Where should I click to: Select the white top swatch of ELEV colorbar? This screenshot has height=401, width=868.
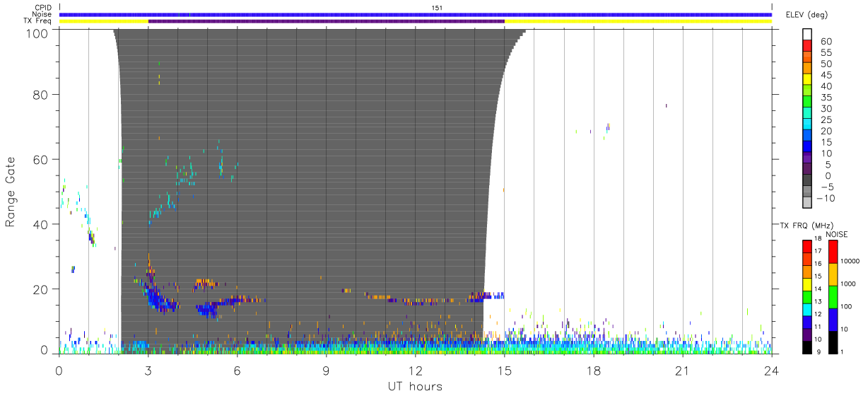[807, 34]
